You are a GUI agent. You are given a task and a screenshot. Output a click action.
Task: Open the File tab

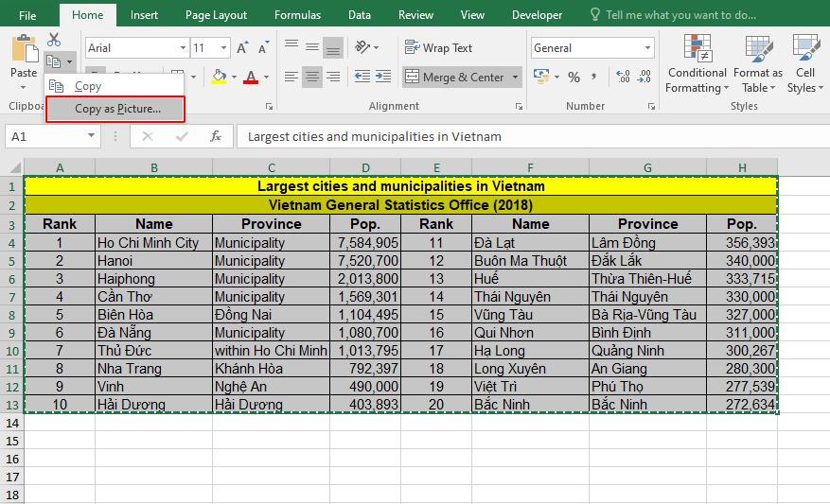click(x=27, y=15)
